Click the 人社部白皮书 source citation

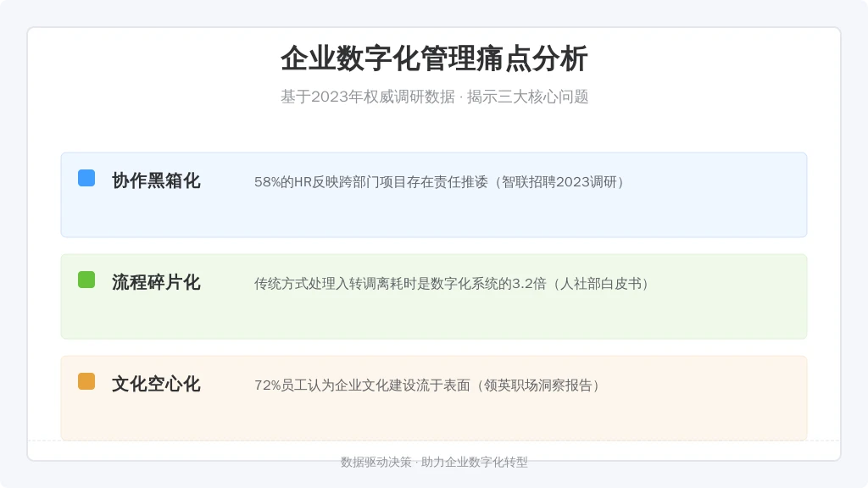pyautogui.click(x=600, y=284)
